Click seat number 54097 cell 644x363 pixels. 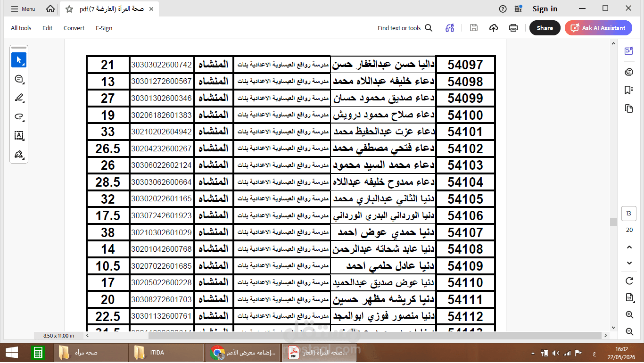point(465,65)
